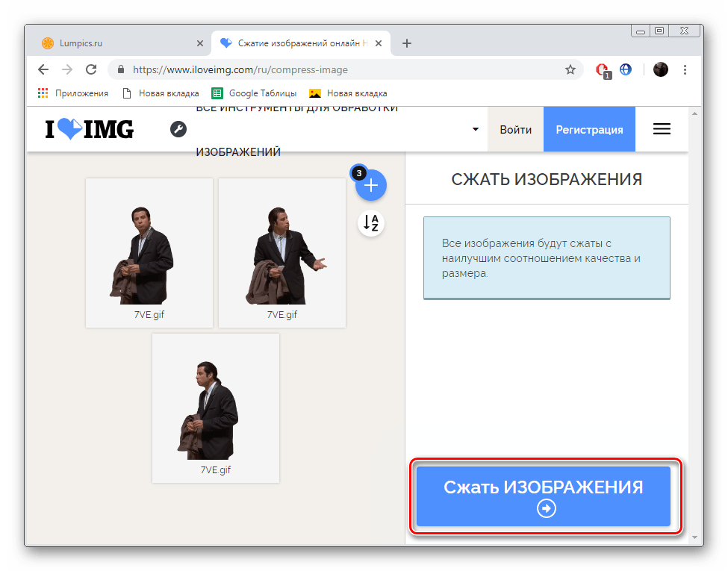Screen dimensions: 728x571
Task: Add more images with plus button
Action: point(371,186)
